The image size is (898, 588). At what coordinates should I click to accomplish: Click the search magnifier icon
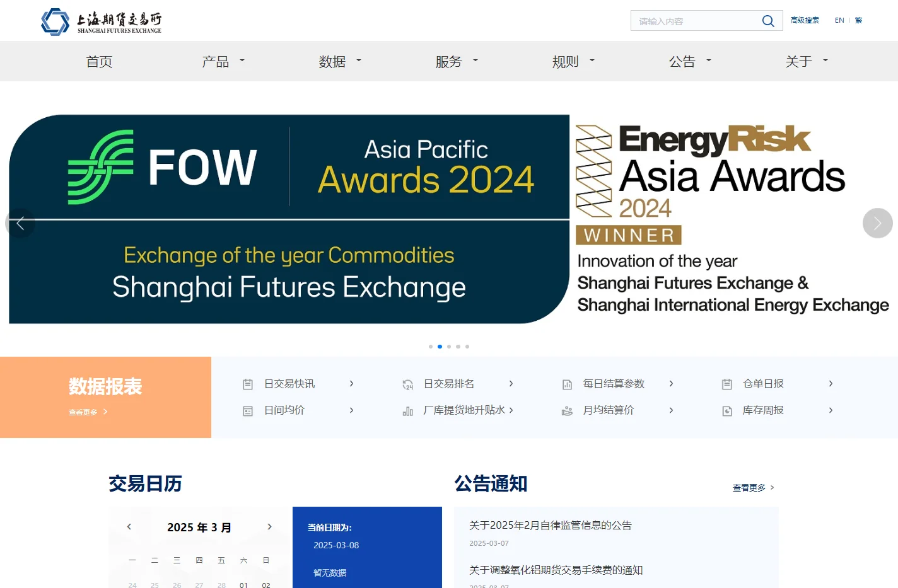[767, 21]
